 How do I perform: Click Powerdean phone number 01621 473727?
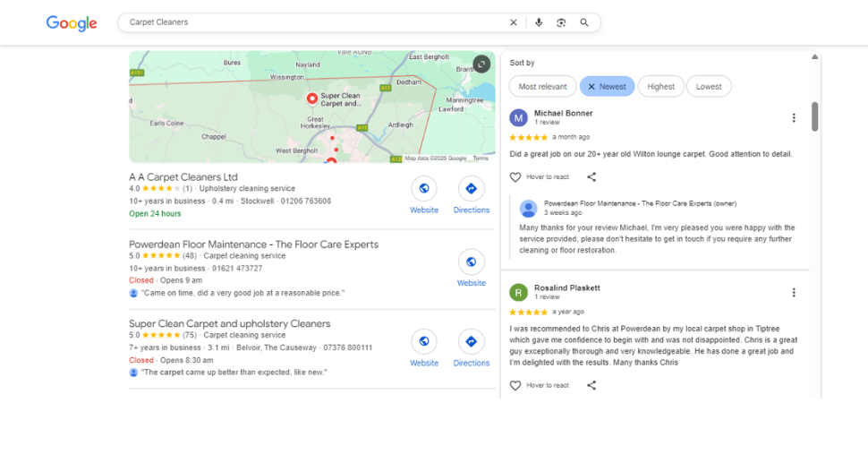pos(237,269)
